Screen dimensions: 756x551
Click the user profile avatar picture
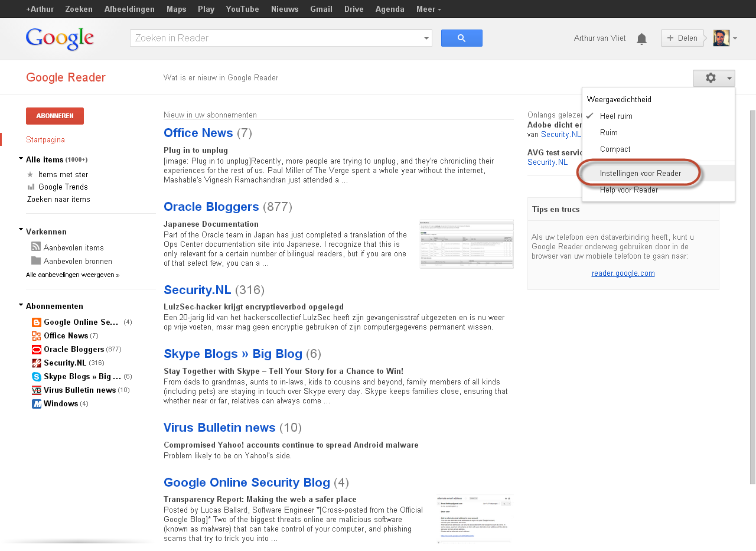pyautogui.click(x=721, y=38)
